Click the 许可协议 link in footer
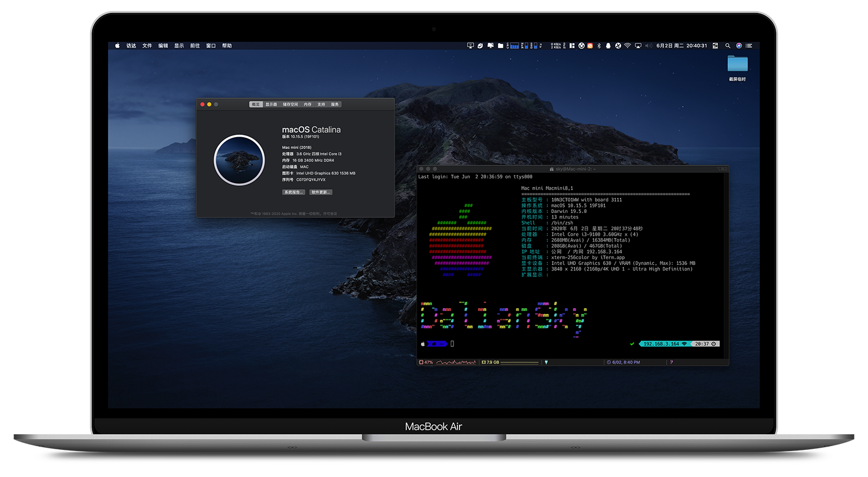 point(330,214)
